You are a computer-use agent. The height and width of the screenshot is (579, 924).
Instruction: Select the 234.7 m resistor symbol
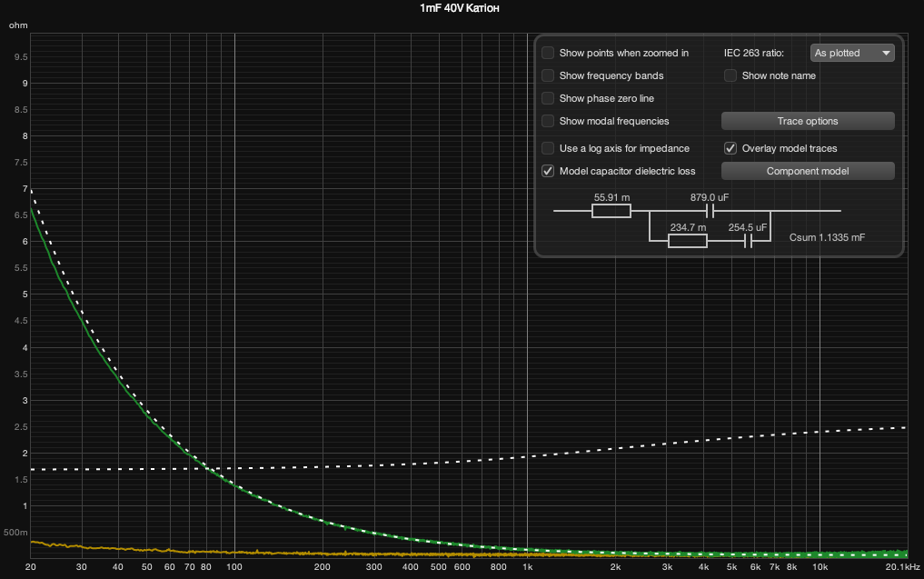coord(688,241)
